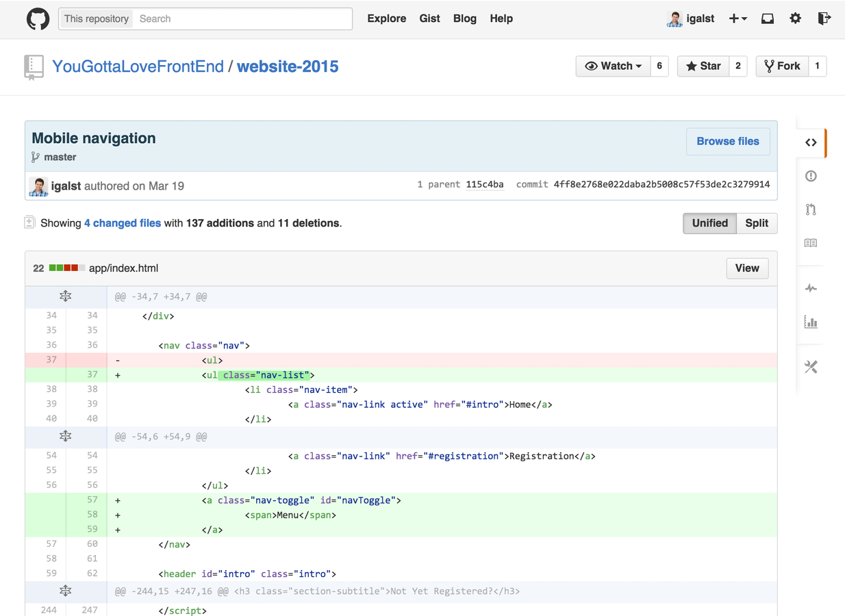
Task: Switch diff view to Split
Action: 757,223
